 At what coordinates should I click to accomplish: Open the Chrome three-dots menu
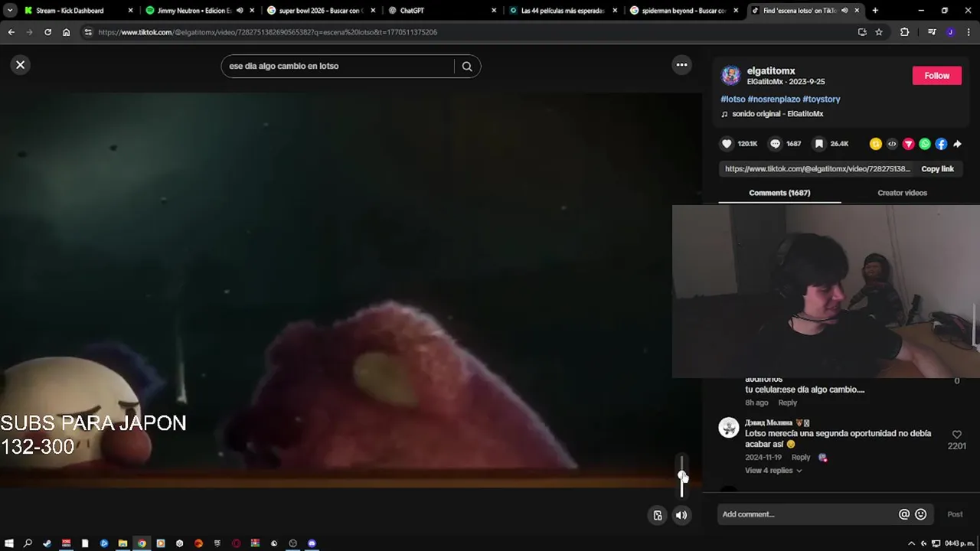[969, 32]
